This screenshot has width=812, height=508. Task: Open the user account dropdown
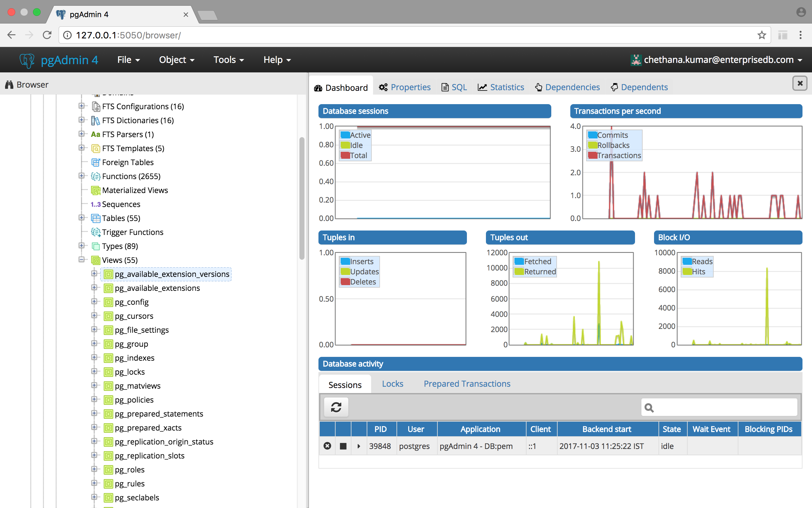click(x=717, y=60)
